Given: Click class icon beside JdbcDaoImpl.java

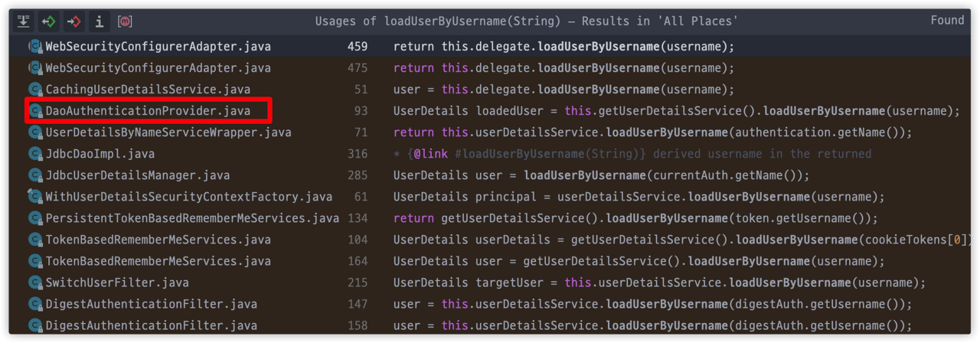Looking at the screenshot, I should (35, 154).
